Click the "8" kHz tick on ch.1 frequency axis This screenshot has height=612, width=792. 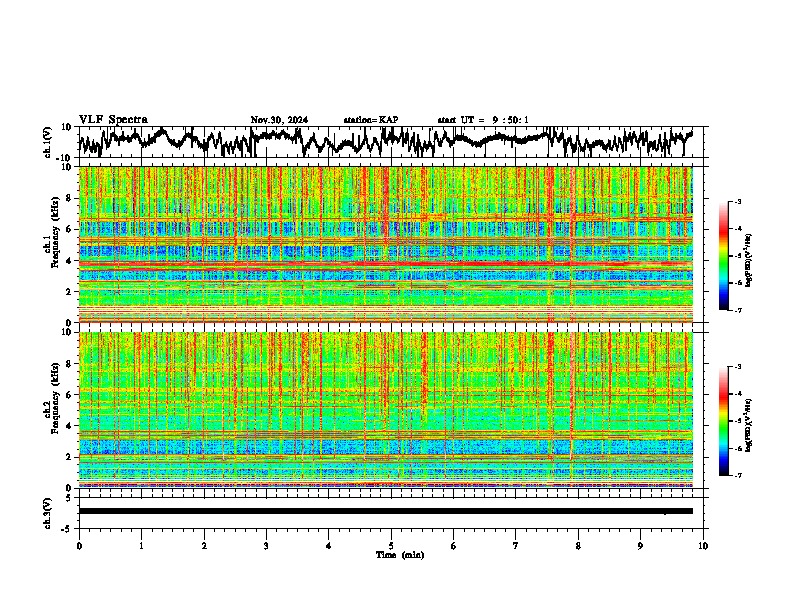(70, 198)
